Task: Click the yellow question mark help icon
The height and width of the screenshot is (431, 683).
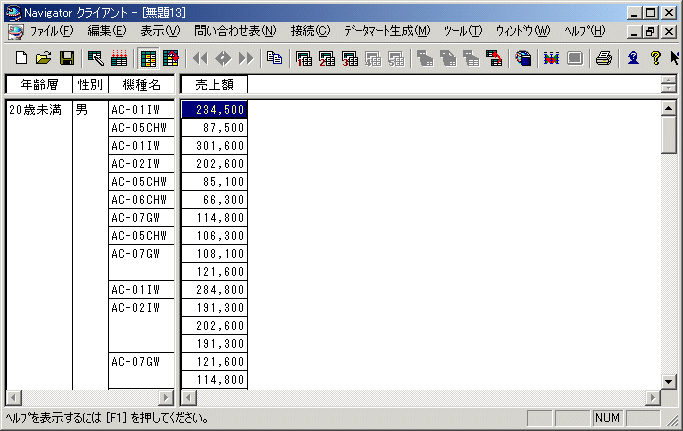Action: pos(656,58)
